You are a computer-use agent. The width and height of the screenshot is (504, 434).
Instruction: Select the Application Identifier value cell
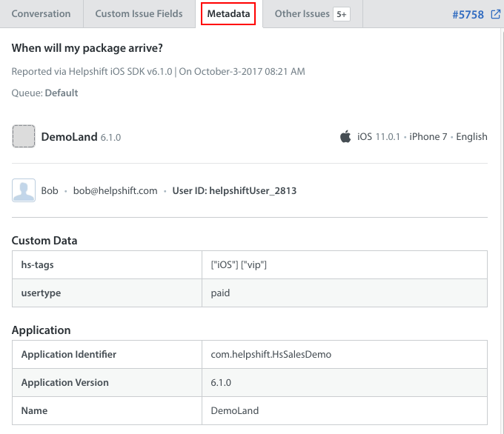pyautogui.click(x=345, y=354)
